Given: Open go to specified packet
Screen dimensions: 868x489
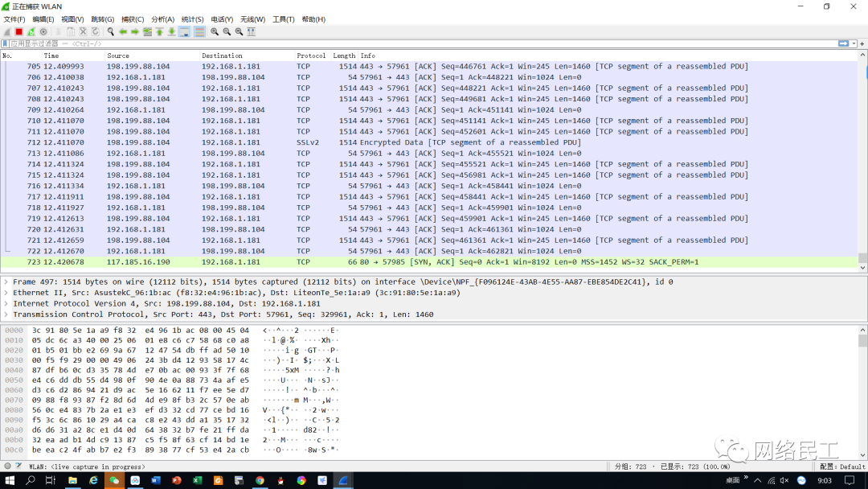Looking at the screenshot, I should (x=147, y=31).
